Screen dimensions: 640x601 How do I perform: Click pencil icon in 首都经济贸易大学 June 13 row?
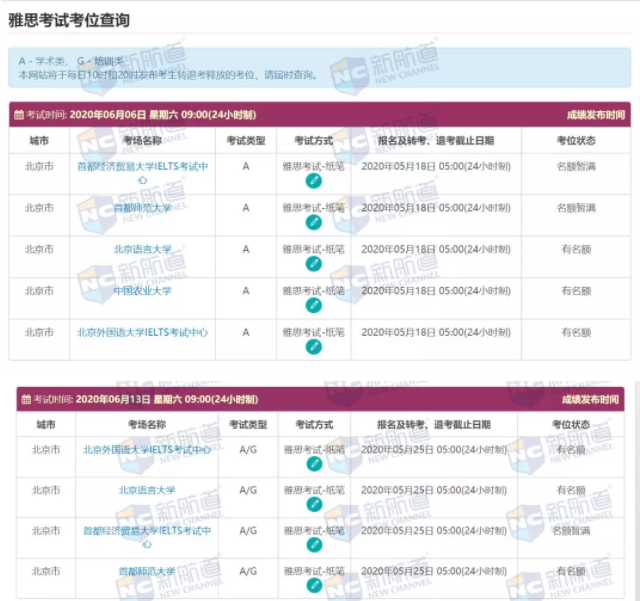pyautogui.click(x=314, y=545)
